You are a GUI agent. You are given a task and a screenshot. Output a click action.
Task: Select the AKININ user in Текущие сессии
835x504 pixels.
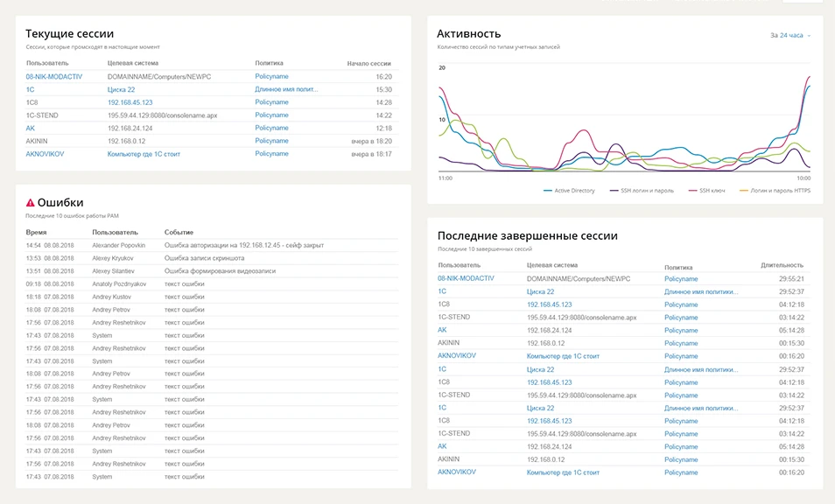[x=37, y=141]
